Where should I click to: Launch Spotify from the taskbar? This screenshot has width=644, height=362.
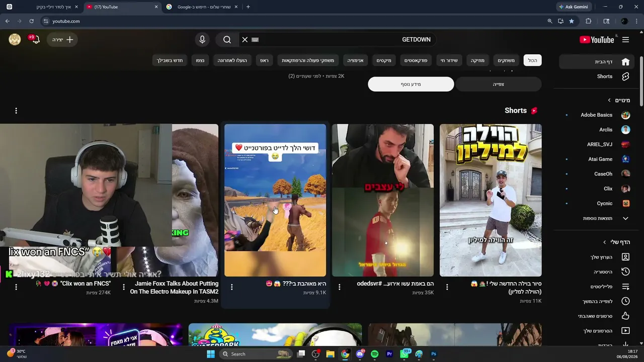pyautogui.click(x=374, y=354)
